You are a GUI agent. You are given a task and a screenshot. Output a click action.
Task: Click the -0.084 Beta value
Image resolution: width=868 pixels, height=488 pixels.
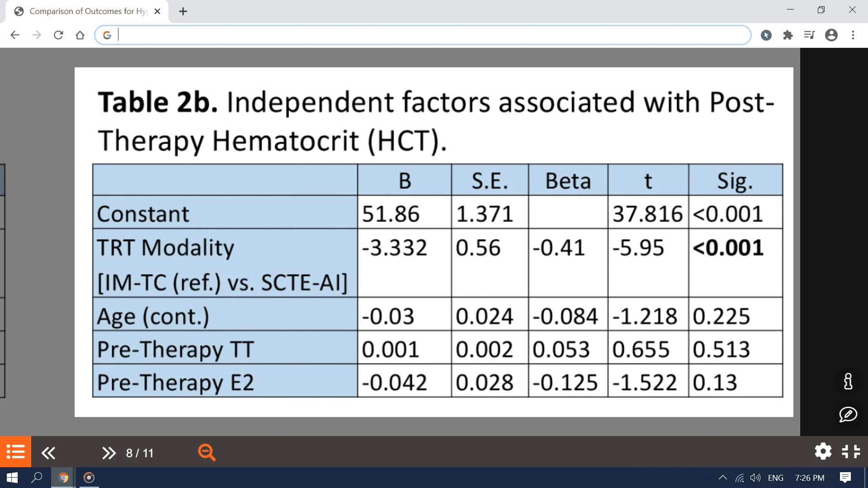coord(565,316)
